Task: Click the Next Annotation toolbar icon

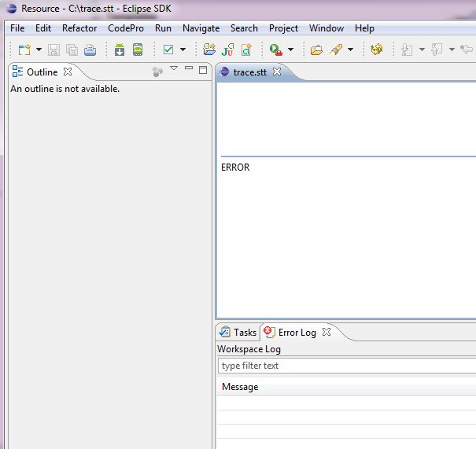Action: click(x=407, y=50)
